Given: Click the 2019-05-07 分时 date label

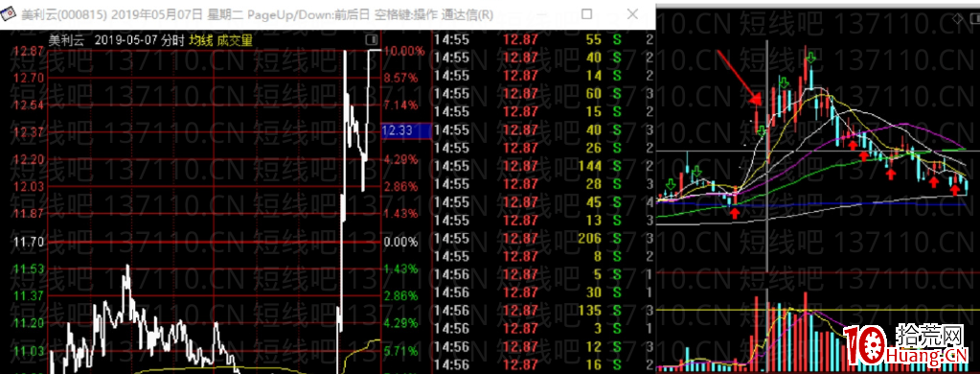Looking at the screenshot, I should coord(139,40).
